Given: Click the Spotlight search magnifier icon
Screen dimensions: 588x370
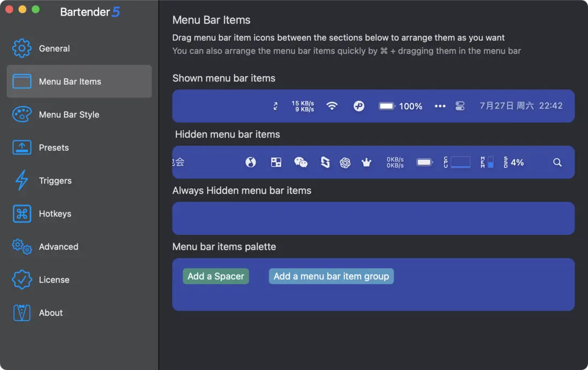Looking at the screenshot, I should [x=557, y=162].
